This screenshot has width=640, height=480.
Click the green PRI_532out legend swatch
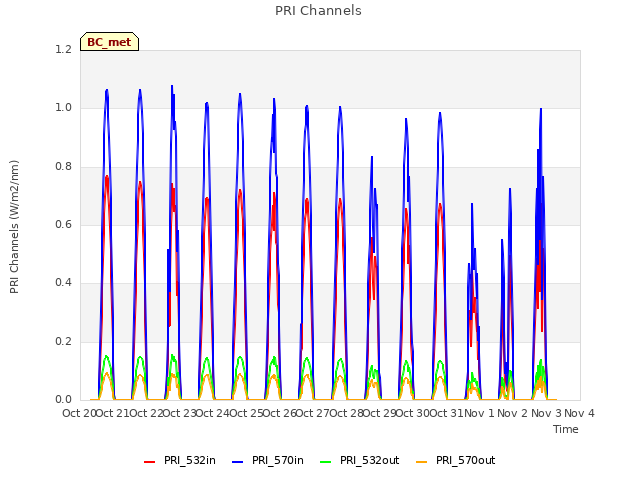coord(326,462)
